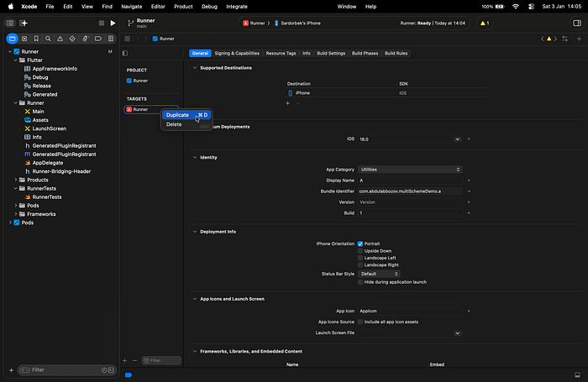Click the yellow warning count indicator in toolbar
The width and height of the screenshot is (588, 382).
pos(485,24)
